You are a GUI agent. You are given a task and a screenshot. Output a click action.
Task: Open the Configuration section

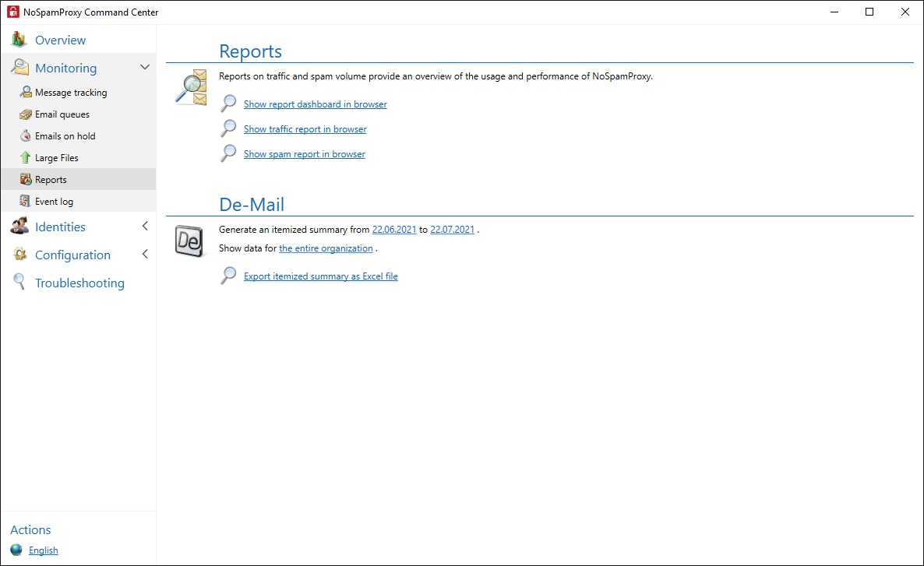72,255
